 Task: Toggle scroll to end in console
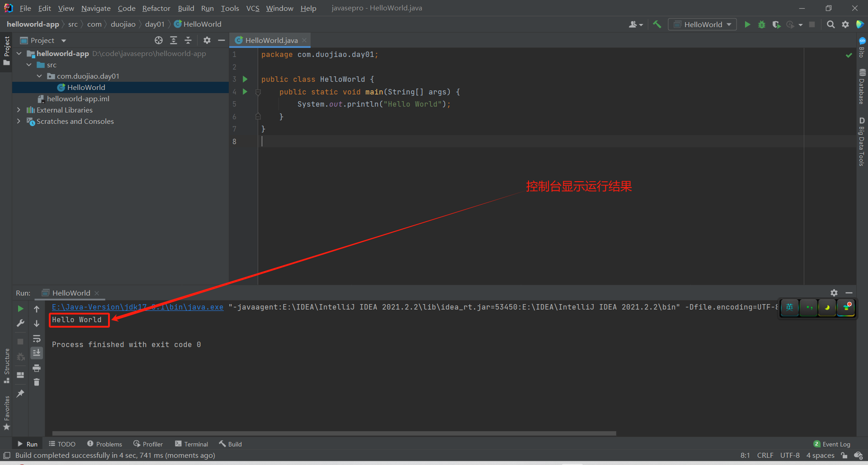(x=37, y=353)
